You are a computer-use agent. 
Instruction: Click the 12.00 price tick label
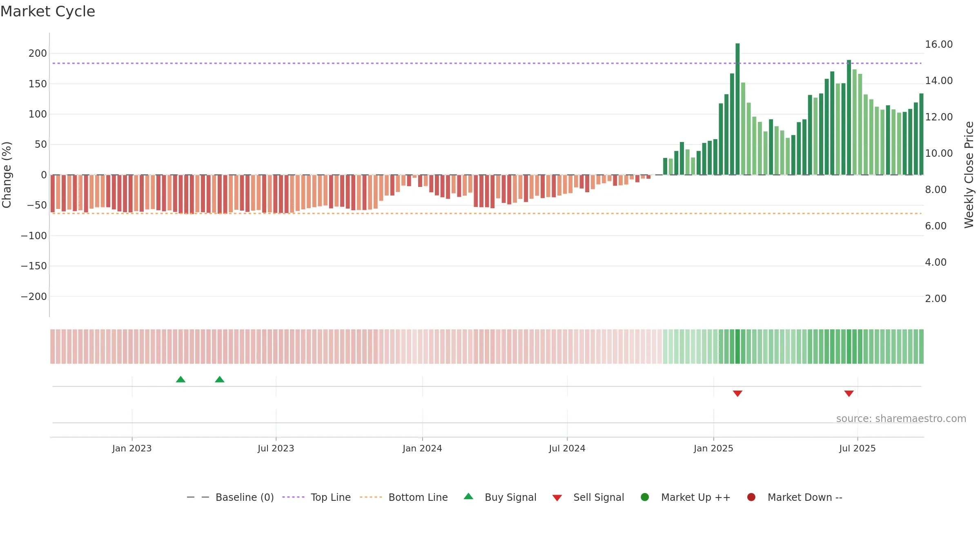pos(939,117)
